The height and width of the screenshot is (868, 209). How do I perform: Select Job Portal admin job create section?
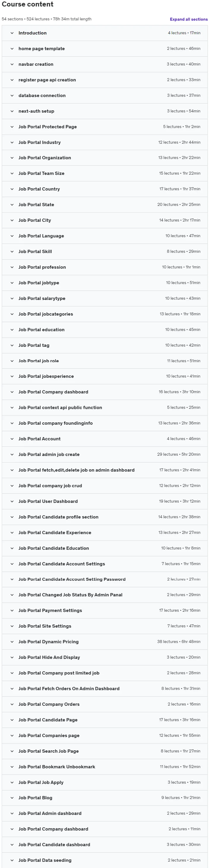tap(105, 454)
